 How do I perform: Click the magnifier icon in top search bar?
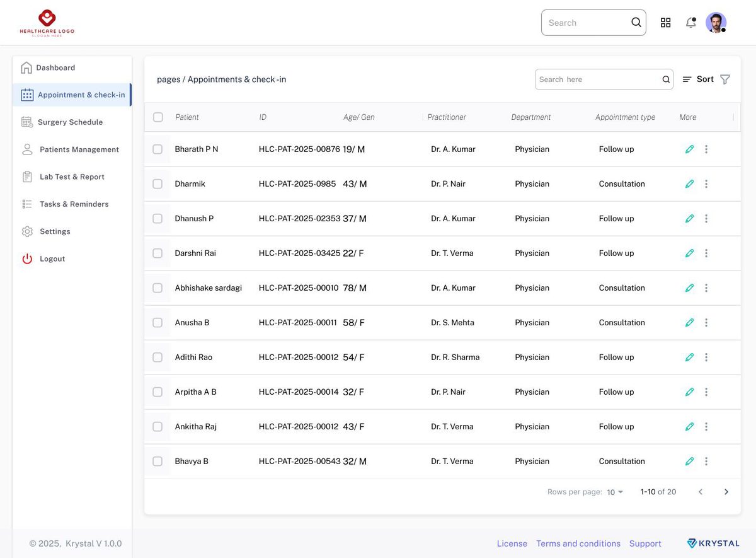tap(636, 23)
